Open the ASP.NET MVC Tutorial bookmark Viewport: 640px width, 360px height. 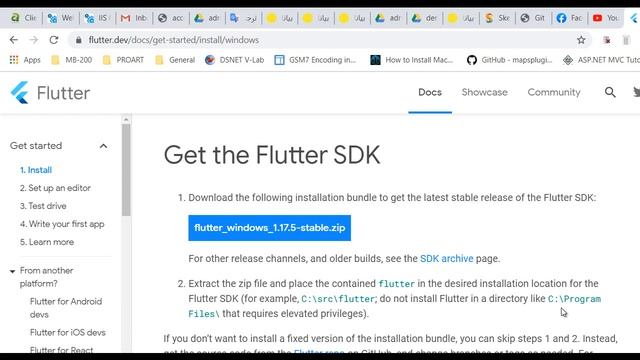(x=601, y=60)
